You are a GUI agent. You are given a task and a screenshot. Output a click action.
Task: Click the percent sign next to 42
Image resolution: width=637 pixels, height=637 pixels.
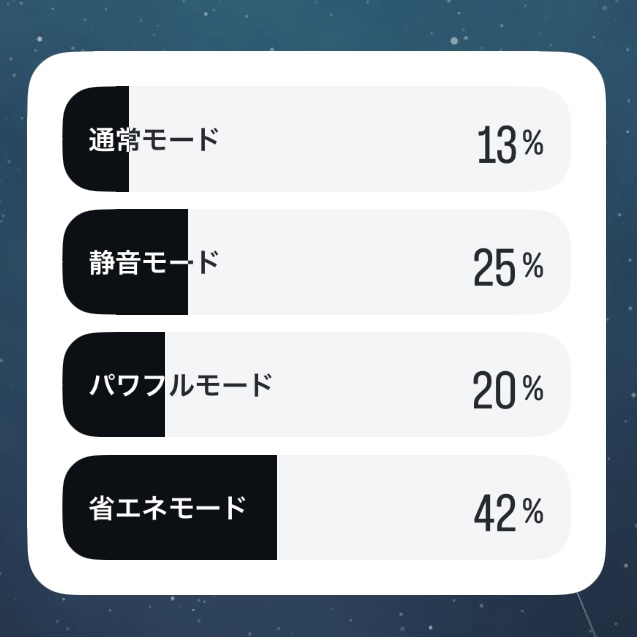coord(533,510)
